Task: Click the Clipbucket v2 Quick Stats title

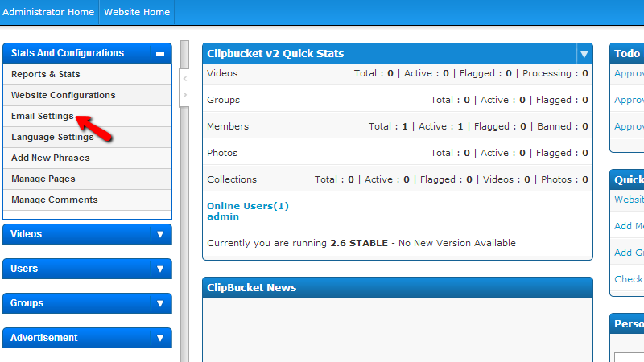Action: pos(275,53)
